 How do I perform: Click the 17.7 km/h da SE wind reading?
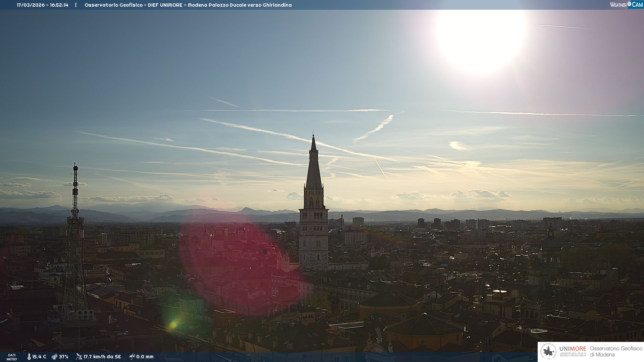102,357
